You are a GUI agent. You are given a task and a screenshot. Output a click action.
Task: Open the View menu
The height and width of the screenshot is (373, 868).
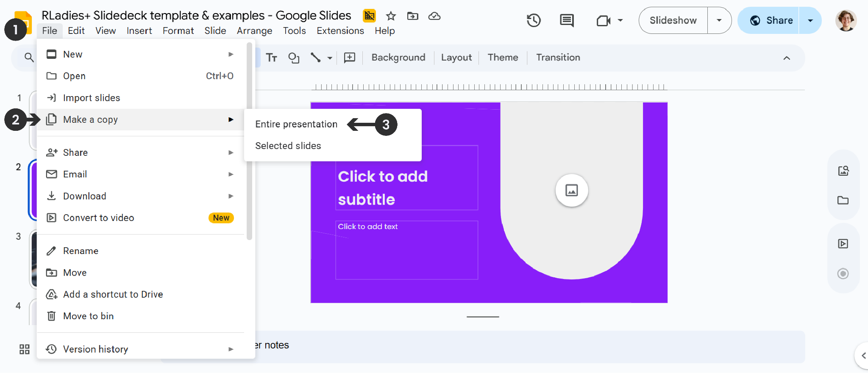106,31
